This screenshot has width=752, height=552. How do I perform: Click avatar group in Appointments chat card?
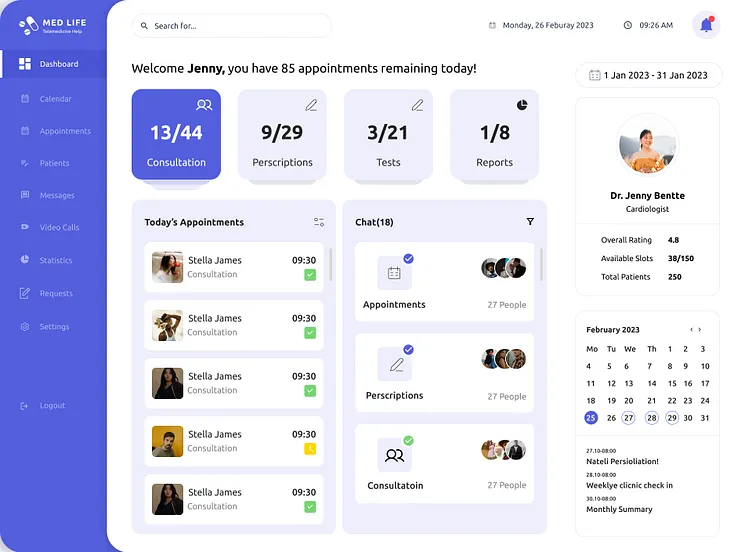coord(504,268)
